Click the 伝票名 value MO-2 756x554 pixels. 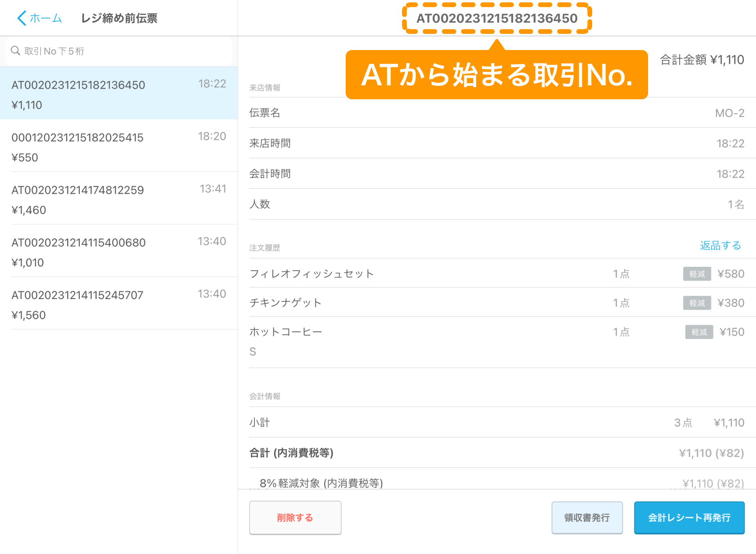tap(730, 113)
